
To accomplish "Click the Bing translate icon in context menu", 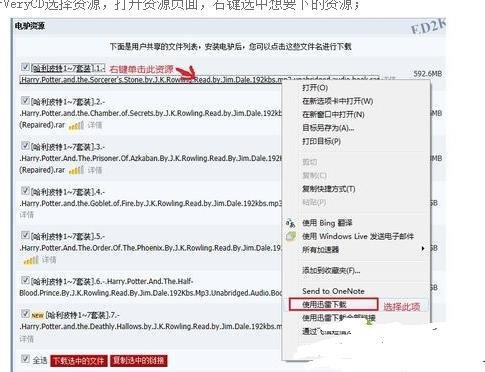I will click(290, 223).
